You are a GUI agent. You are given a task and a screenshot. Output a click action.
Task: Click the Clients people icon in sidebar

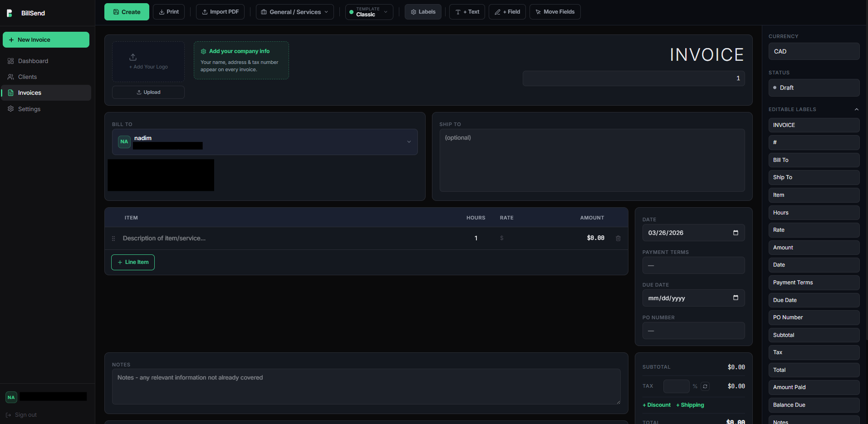tap(10, 77)
